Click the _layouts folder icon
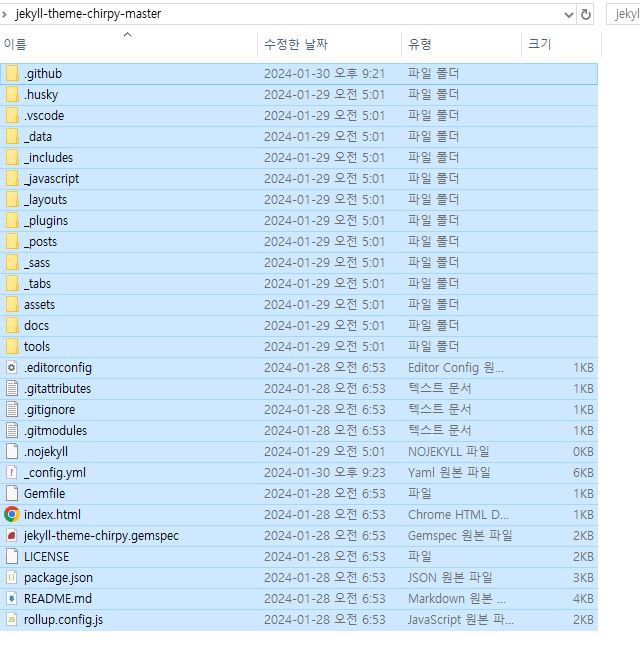The width and height of the screenshot is (640, 645). [12, 200]
